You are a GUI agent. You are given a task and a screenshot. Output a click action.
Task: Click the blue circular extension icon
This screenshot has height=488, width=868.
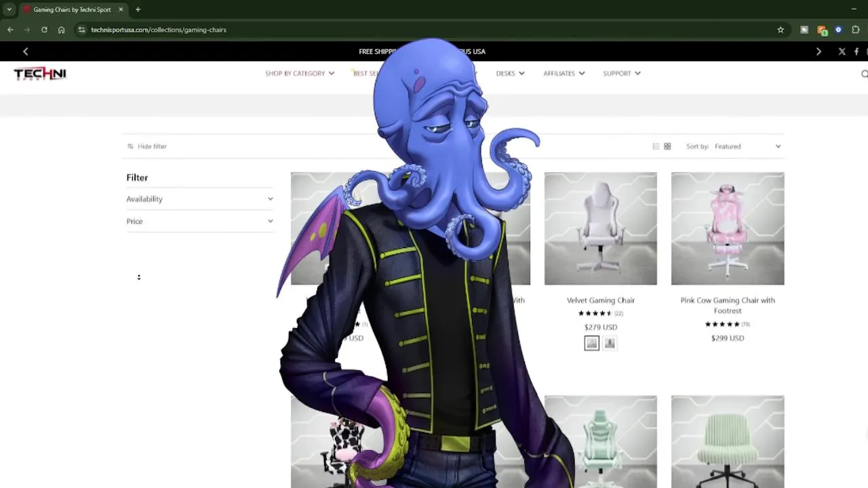pos(838,30)
